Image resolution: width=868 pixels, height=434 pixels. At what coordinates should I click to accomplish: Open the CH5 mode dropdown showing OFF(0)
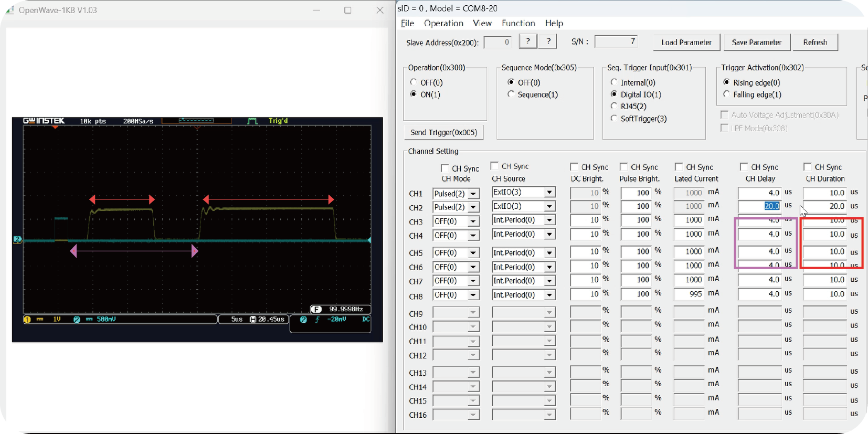[473, 253]
